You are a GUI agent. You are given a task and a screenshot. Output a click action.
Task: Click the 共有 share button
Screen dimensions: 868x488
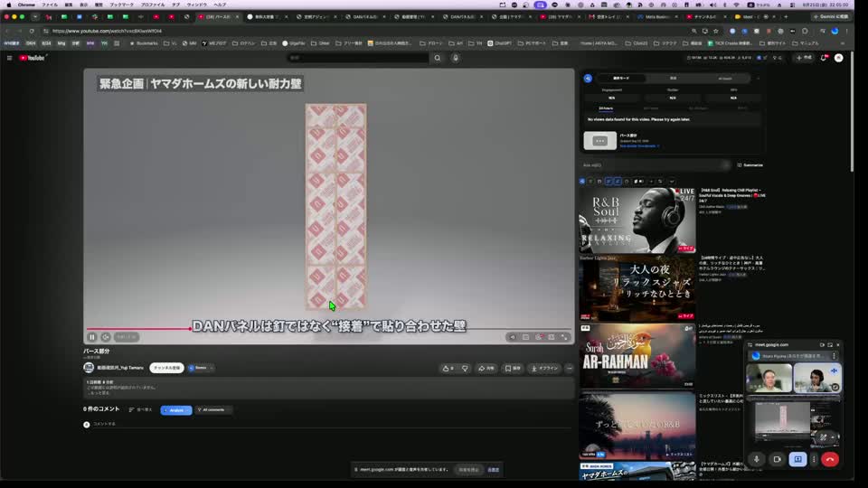(486, 369)
